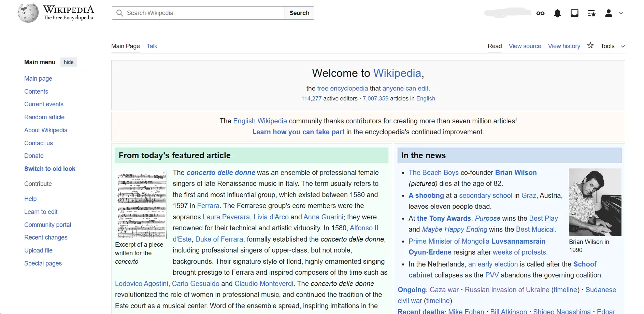Open the Notices tray icon
The width and height of the screenshot is (644, 314).
click(574, 13)
